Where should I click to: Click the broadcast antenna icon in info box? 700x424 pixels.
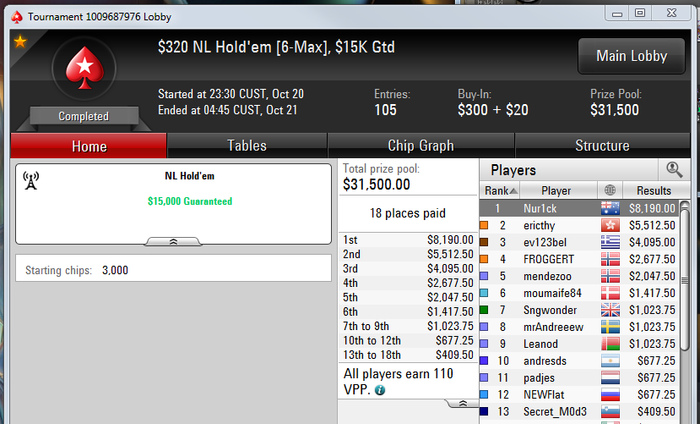31,181
